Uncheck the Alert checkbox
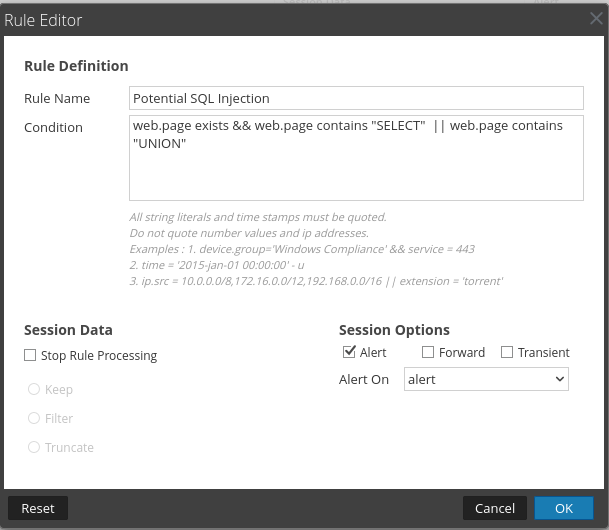The image size is (609, 530). point(349,352)
